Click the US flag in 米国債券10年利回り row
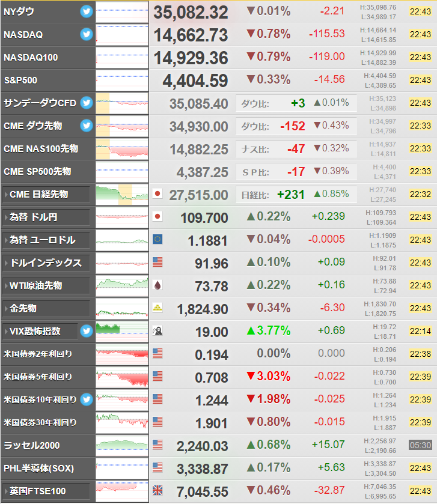The width and height of the screenshot is (437, 504). pos(157,399)
